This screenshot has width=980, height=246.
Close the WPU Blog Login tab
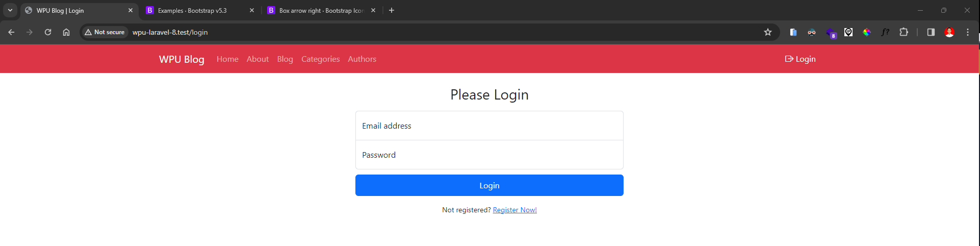(131, 10)
